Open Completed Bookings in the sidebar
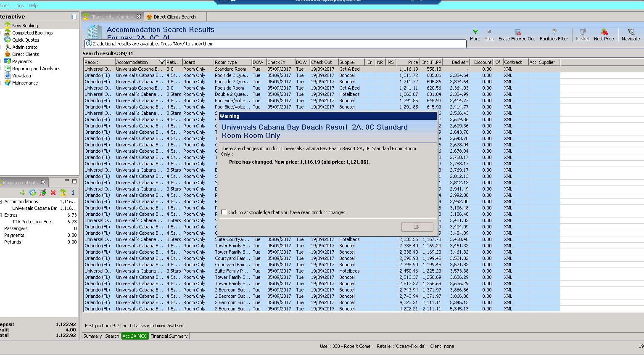This screenshot has width=644, height=355. [32, 33]
